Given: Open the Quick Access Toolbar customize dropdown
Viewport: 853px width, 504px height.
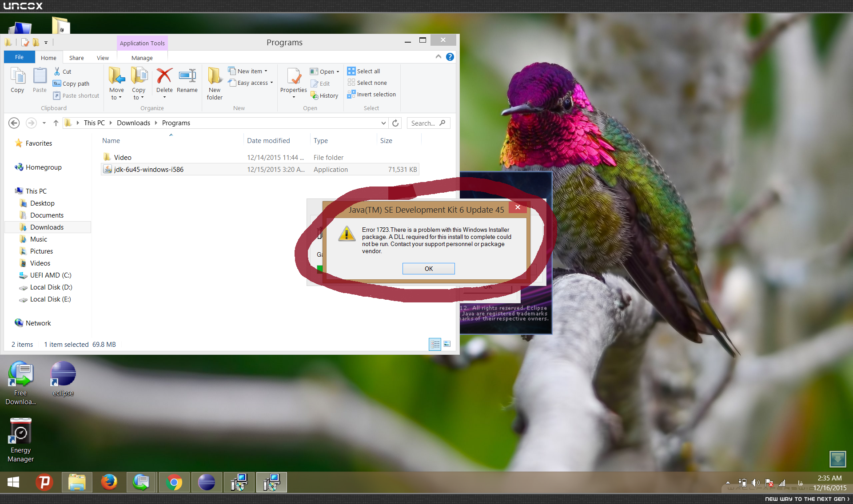Looking at the screenshot, I should pyautogui.click(x=46, y=43).
